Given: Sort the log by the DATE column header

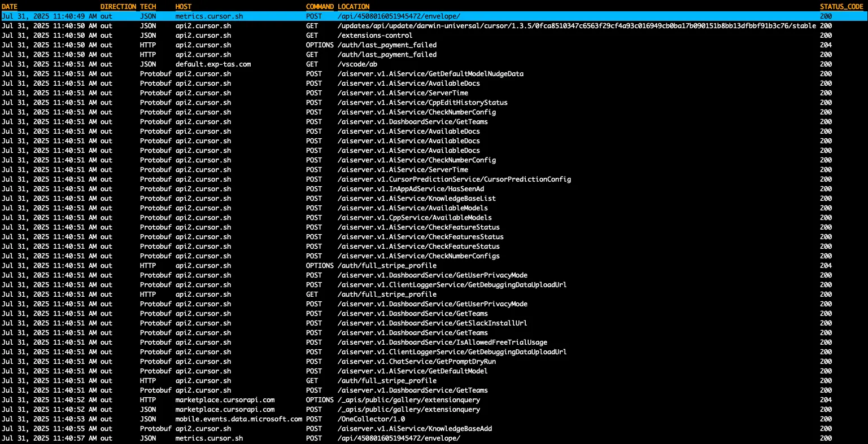Looking at the screenshot, I should pos(10,6).
